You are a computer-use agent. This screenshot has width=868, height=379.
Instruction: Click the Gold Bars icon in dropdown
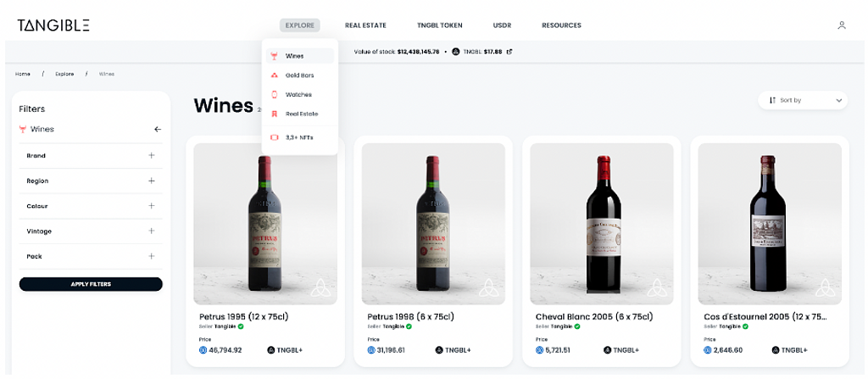point(274,75)
